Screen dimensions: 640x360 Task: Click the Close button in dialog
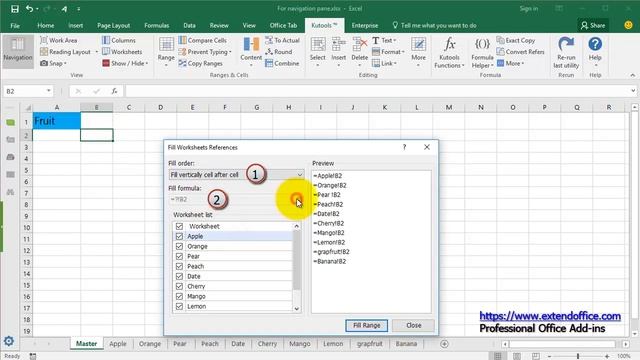coord(413,325)
